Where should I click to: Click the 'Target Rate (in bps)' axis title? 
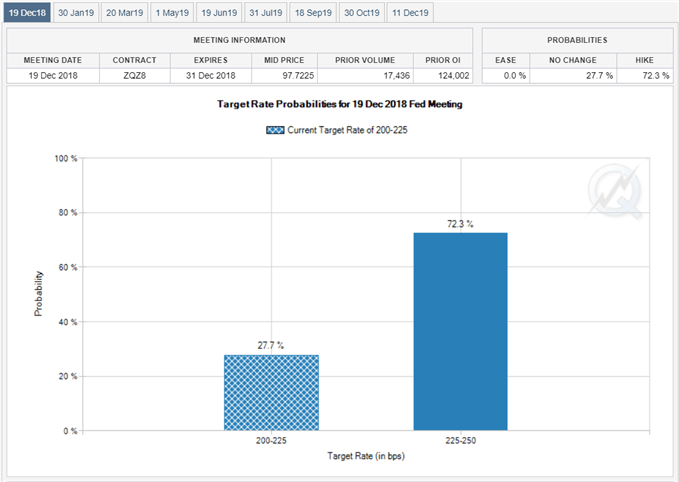[366, 456]
